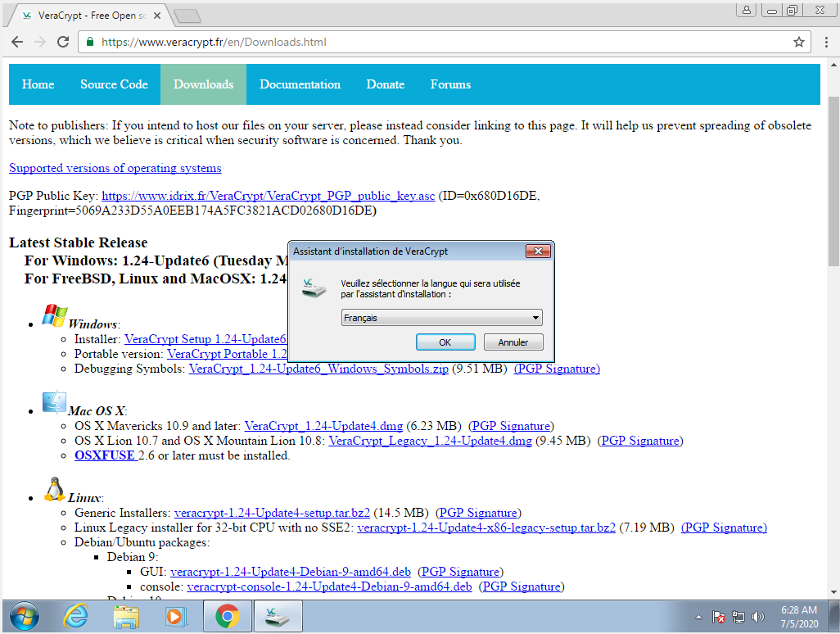Click the Chrome user profile icon
Image resolution: width=840 pixels, height=634 pixels.
point(746,10)
